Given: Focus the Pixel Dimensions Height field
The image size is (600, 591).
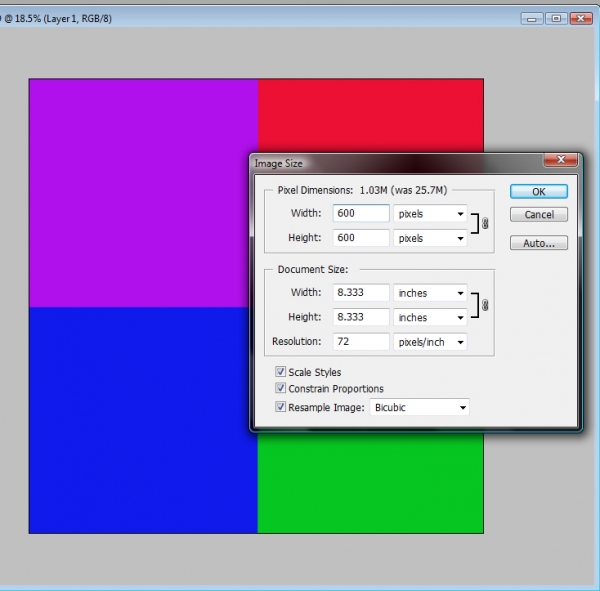Looking at the screenshot, I should pyautogui.click(x=361, y=238).
